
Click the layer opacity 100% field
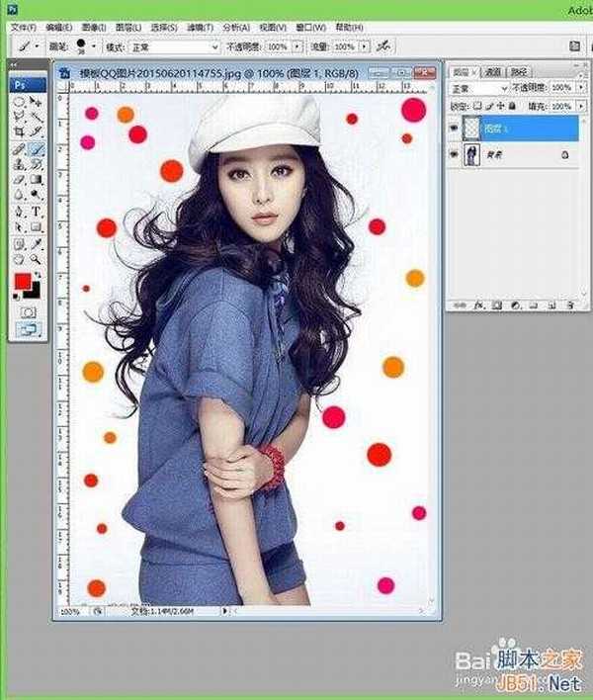tap(560, 89)
